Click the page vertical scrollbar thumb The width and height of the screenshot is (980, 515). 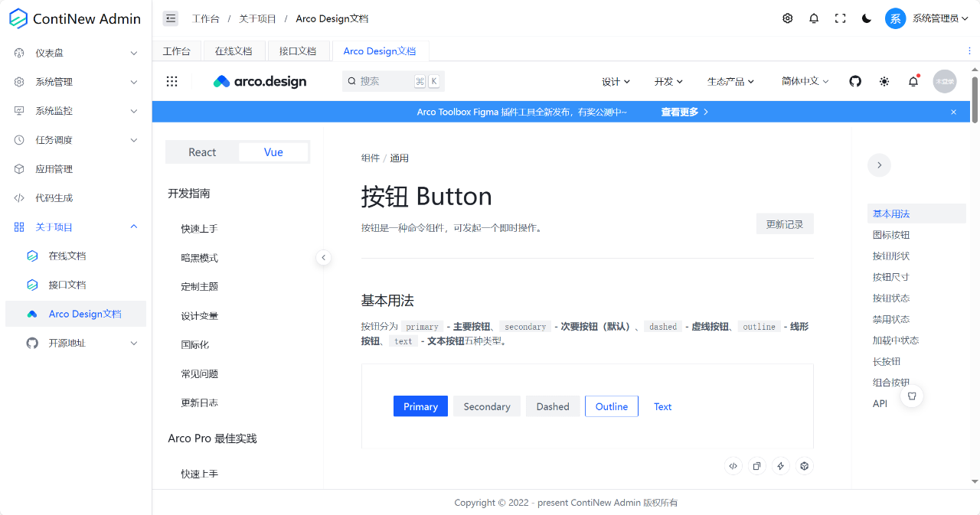coord(975,98)
